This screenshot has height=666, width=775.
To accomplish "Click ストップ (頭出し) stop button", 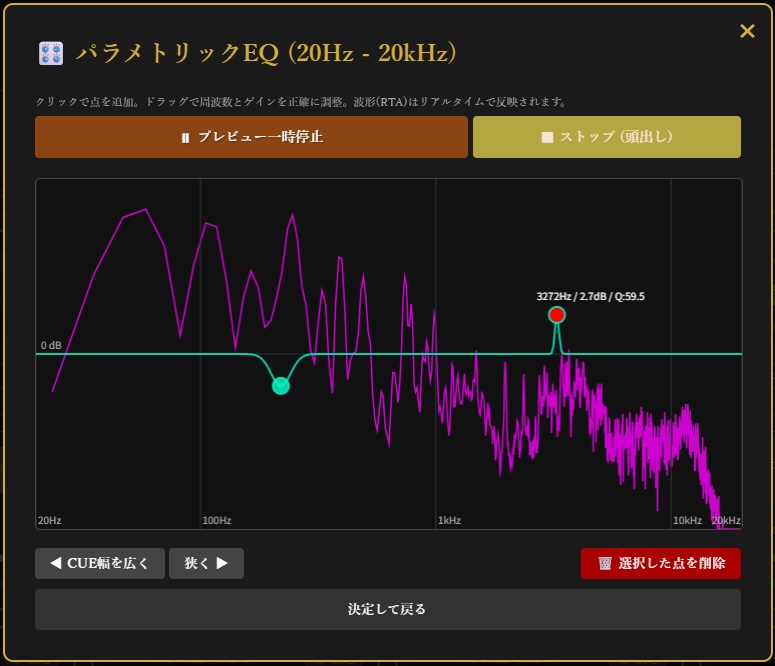I will 606,137.
